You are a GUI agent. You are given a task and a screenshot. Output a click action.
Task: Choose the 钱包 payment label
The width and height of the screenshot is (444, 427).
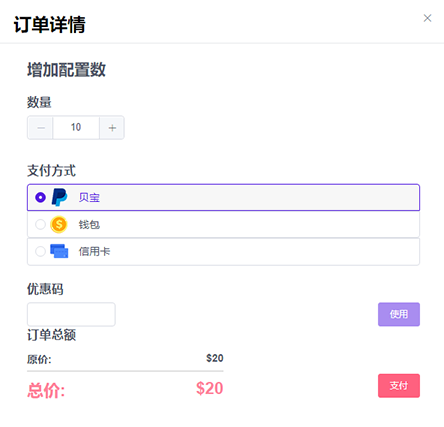pyautogui.click(x=89, y=225)
